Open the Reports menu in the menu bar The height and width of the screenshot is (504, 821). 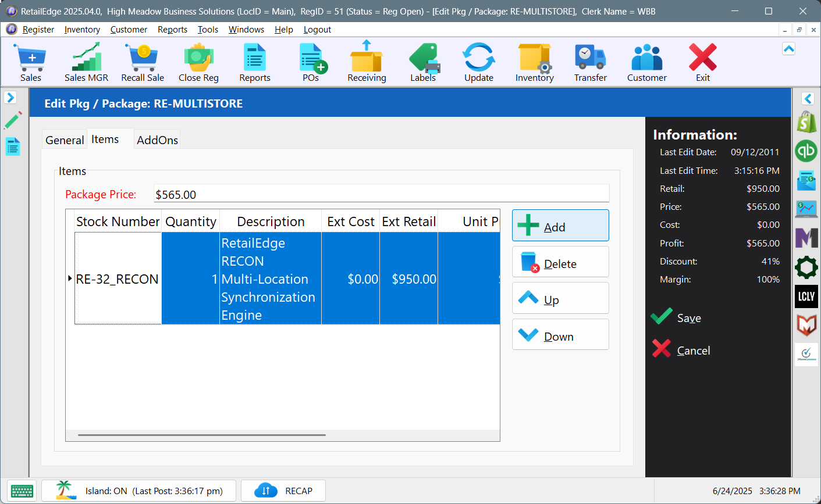[x=172, y=30]
